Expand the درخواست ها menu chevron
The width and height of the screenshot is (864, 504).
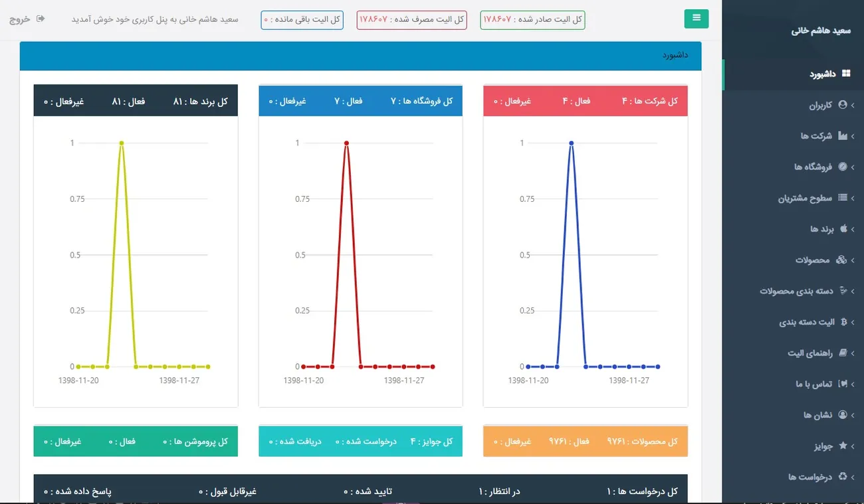coord(853,477)
